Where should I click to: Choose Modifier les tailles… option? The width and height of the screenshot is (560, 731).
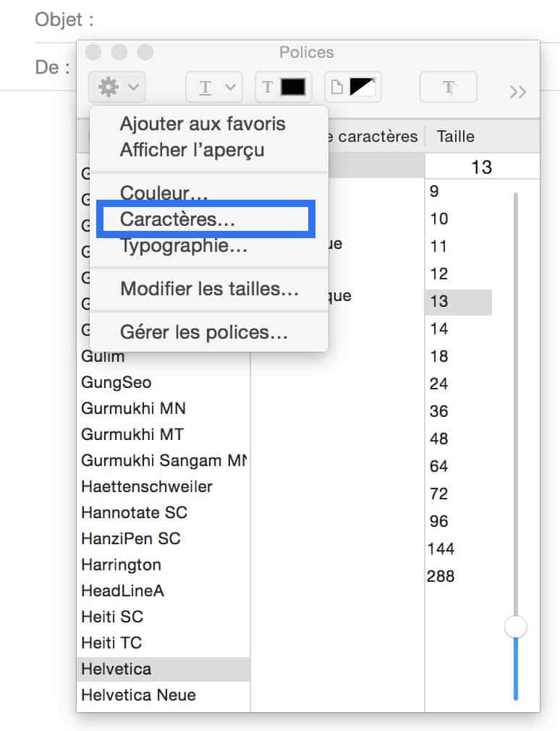209,289
